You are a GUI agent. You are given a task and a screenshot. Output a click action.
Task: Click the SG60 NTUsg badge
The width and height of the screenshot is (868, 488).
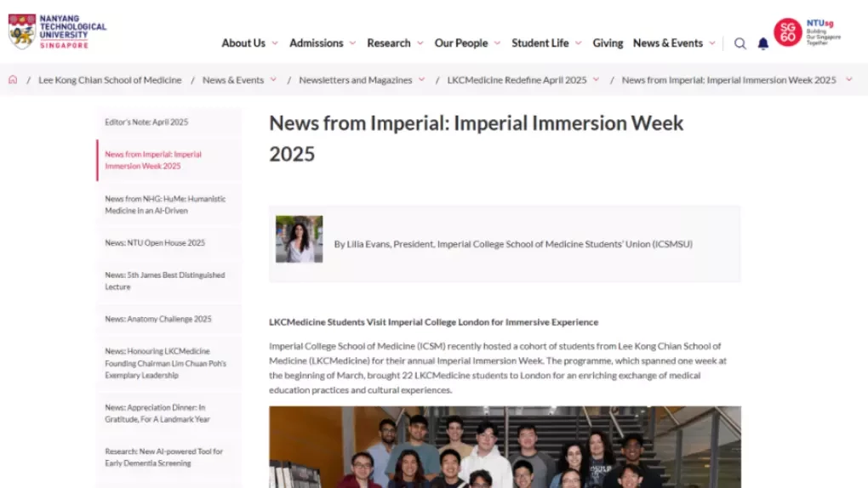pos(807,32)
